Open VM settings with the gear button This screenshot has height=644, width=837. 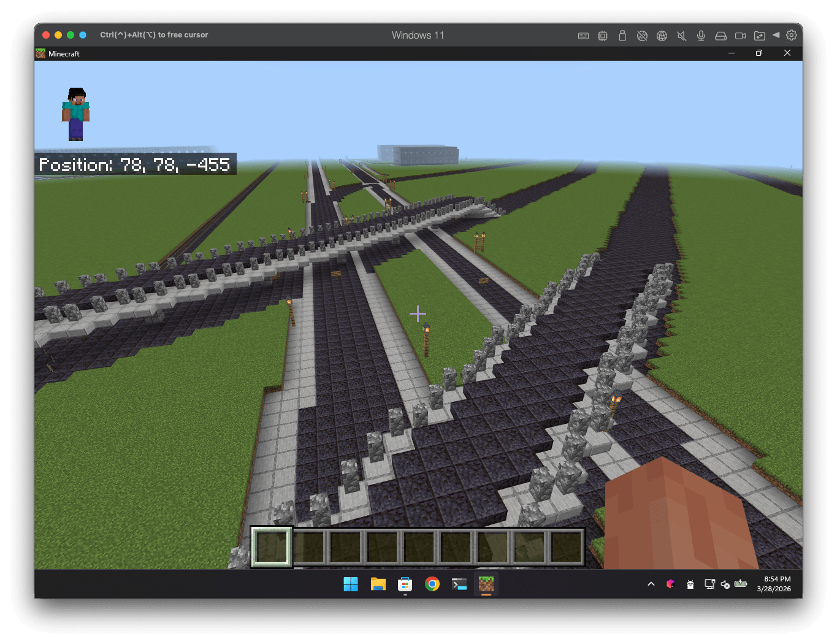(792, 35)
